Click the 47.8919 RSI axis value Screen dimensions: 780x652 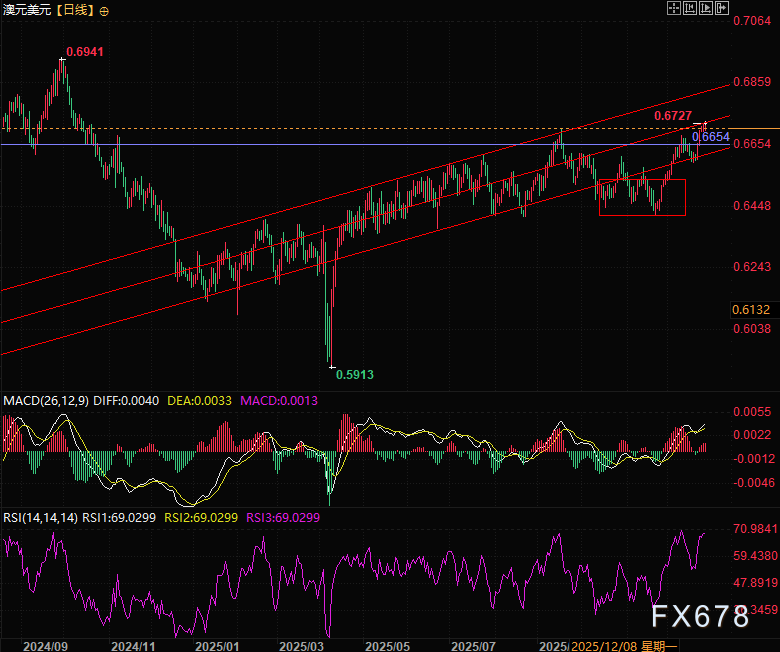click(x=755, y=582)
